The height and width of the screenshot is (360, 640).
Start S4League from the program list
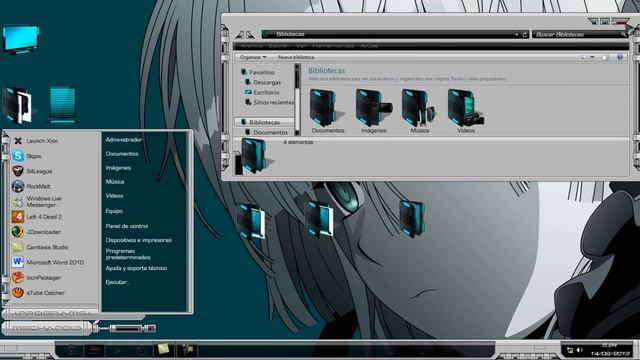tap(32, 171)
